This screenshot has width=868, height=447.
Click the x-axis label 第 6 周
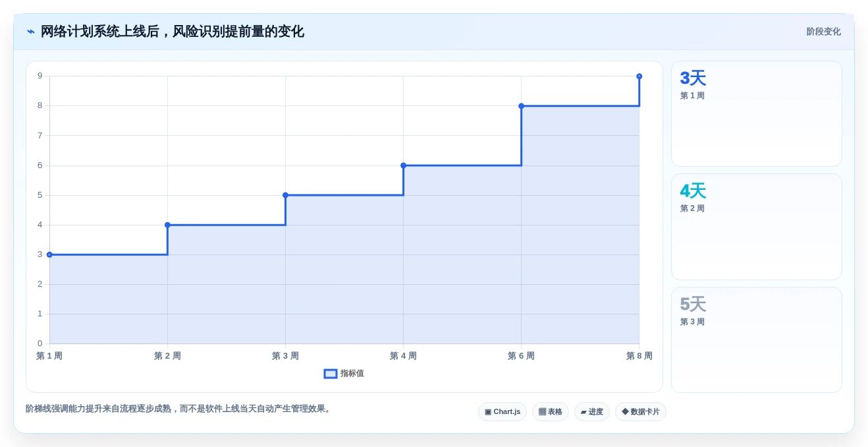tap(521, 356)
